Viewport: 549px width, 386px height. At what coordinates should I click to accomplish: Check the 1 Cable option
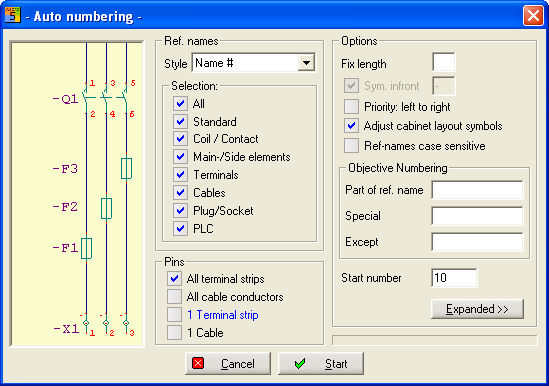tap(174, 332)
